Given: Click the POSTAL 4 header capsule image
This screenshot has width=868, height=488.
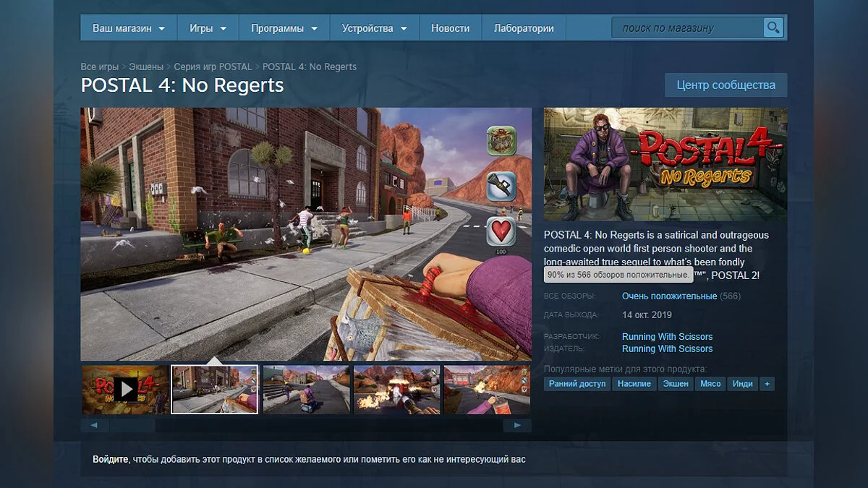Looking at the screenshot, I should point(665,164).
